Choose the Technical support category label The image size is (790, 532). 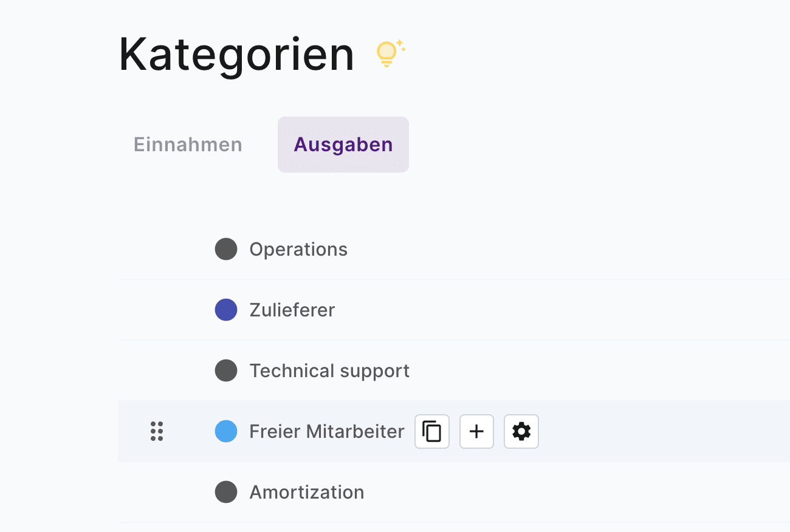(329, 370)
